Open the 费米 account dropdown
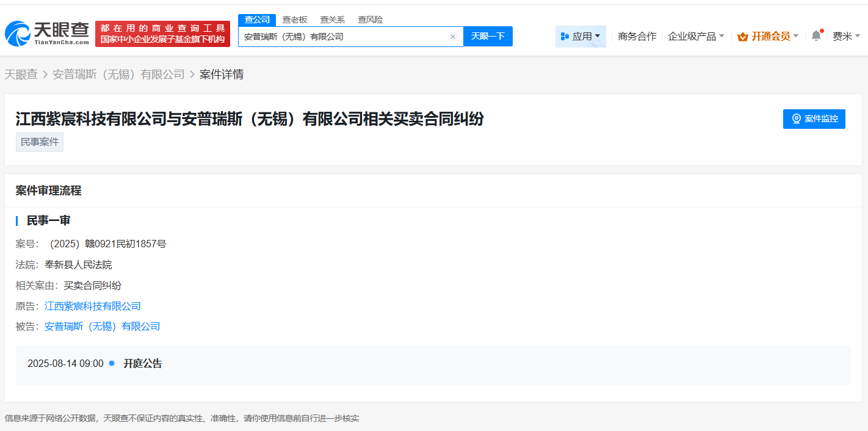The width and height of the screenshot is (868, 431). pyautogui.click(x=845, y=35)
